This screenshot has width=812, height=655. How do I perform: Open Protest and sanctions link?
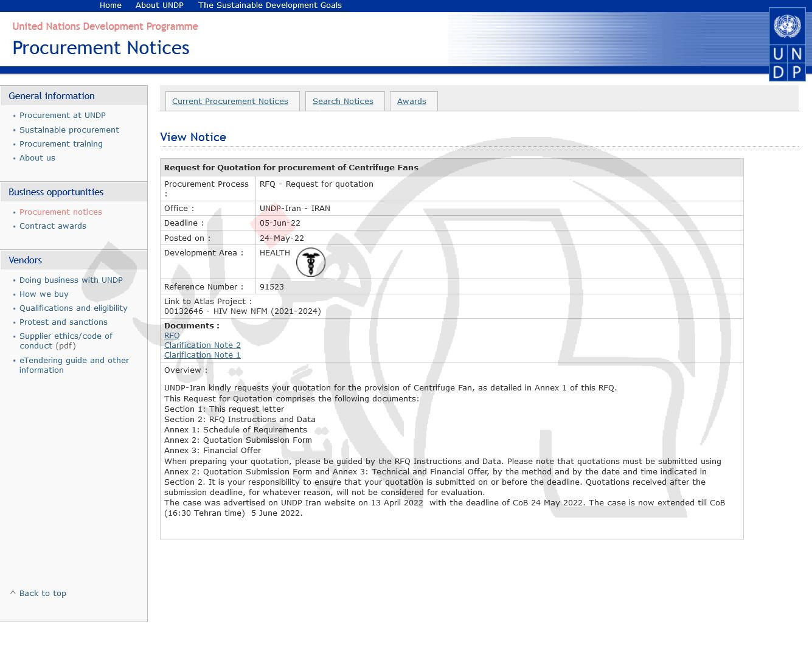(x=63, y=322)
